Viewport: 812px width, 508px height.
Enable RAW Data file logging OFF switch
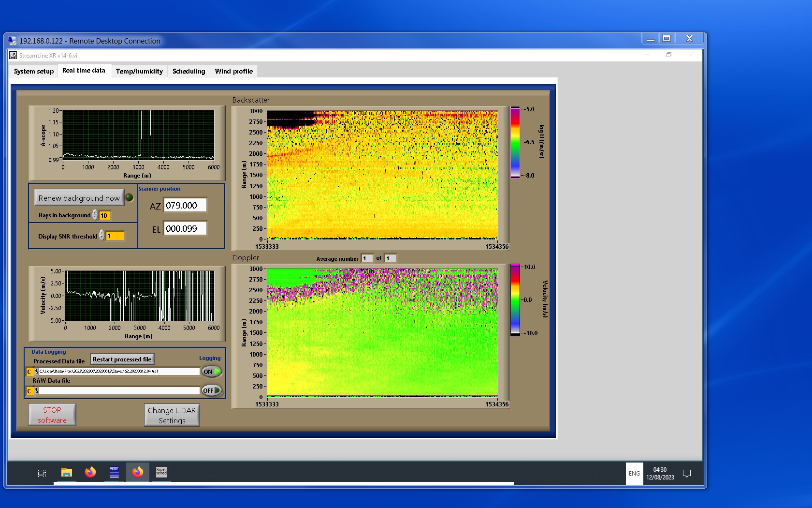tap(212, 390)
